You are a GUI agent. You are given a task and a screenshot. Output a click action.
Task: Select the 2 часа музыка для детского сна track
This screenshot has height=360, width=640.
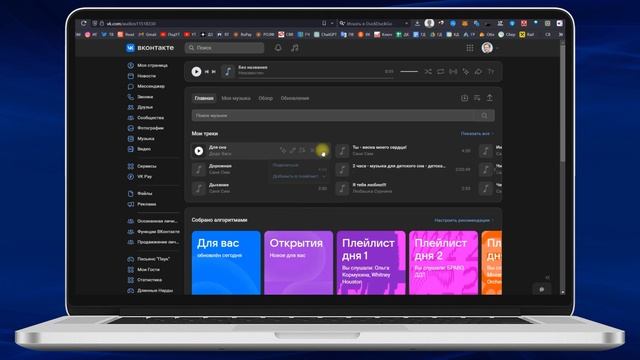tap(404, 169)
